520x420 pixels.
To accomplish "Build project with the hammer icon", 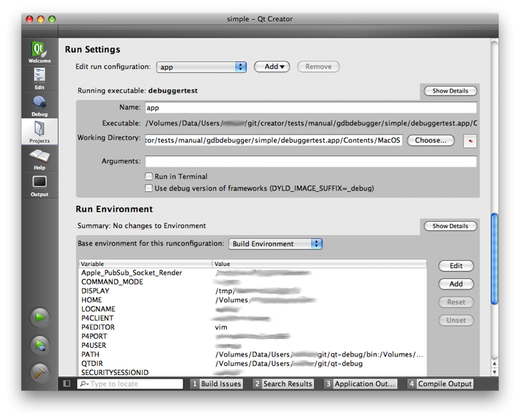I will tap(40, 373).
